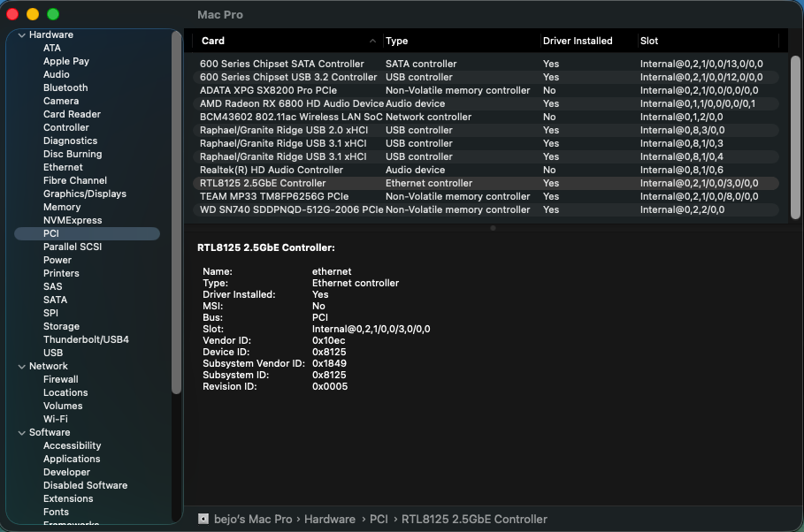Viewport: 804px width, 532px height.
Task: Open Printers sidebar item
Action: tap(61, 273)
